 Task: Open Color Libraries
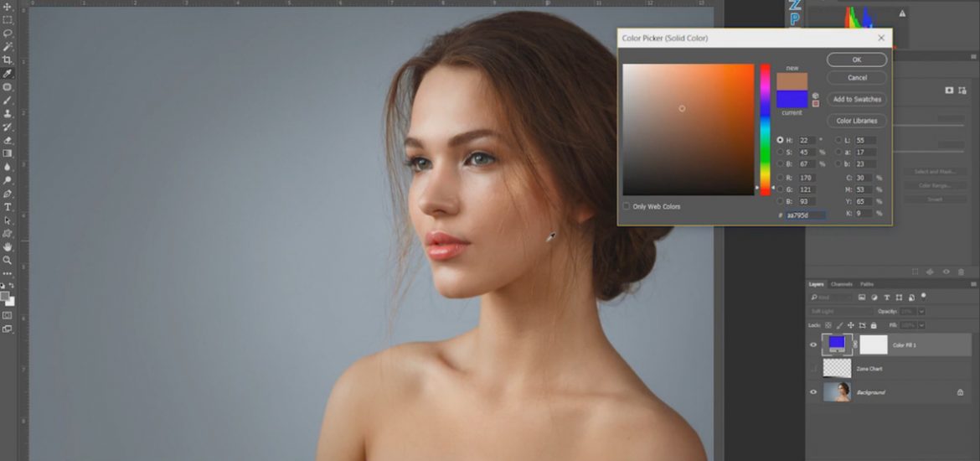click(857, 121)
